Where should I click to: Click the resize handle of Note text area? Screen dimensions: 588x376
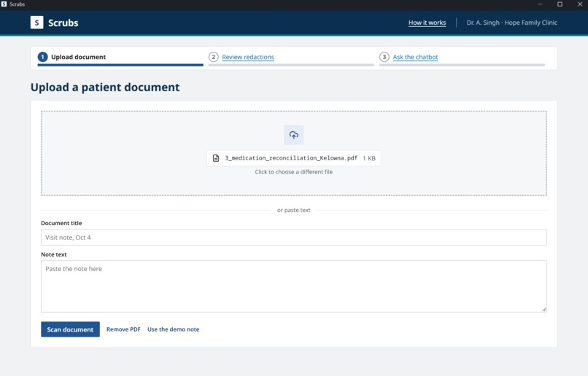[x=543, y=310]
